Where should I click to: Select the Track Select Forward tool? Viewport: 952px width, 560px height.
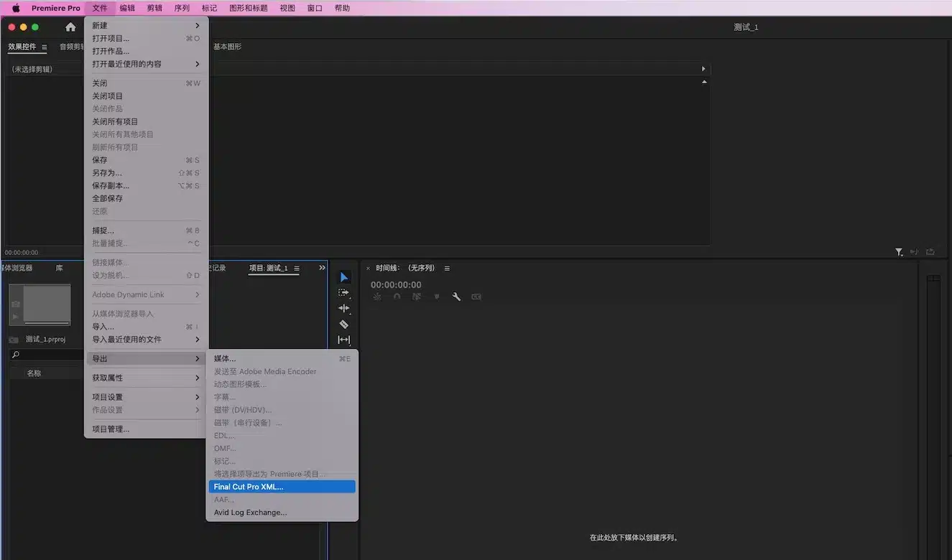pos(344,293)
